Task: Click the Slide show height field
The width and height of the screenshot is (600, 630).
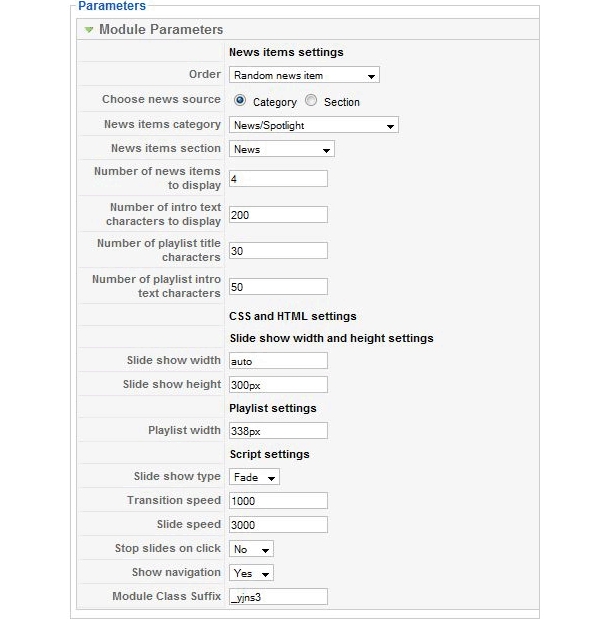Action: pos(278,385)
